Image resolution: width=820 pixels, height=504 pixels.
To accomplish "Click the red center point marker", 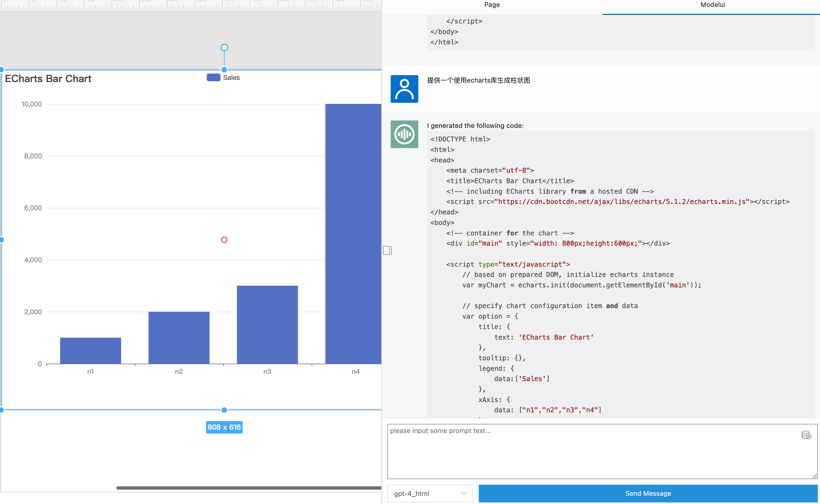I will [224, 240].
